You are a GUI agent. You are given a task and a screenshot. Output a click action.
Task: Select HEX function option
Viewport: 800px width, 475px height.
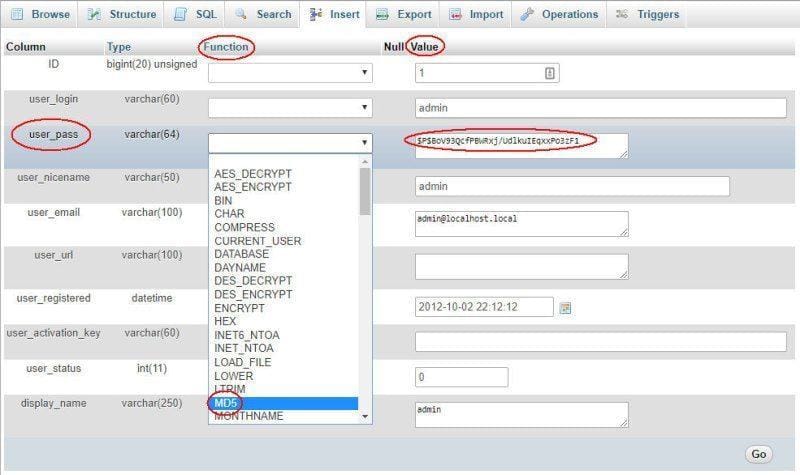[x=225, y=321]
